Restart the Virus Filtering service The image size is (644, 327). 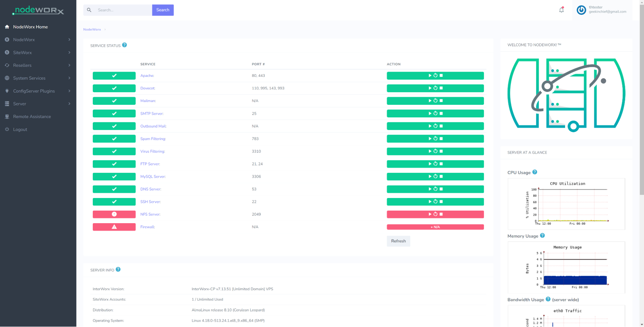[x=435, y=151]
